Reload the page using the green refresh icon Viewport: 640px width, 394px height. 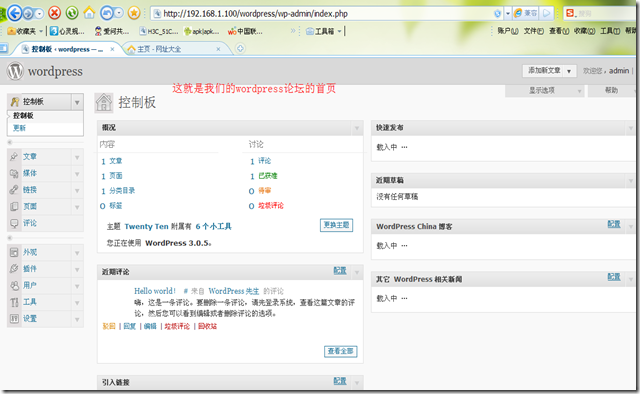point(72,13)
